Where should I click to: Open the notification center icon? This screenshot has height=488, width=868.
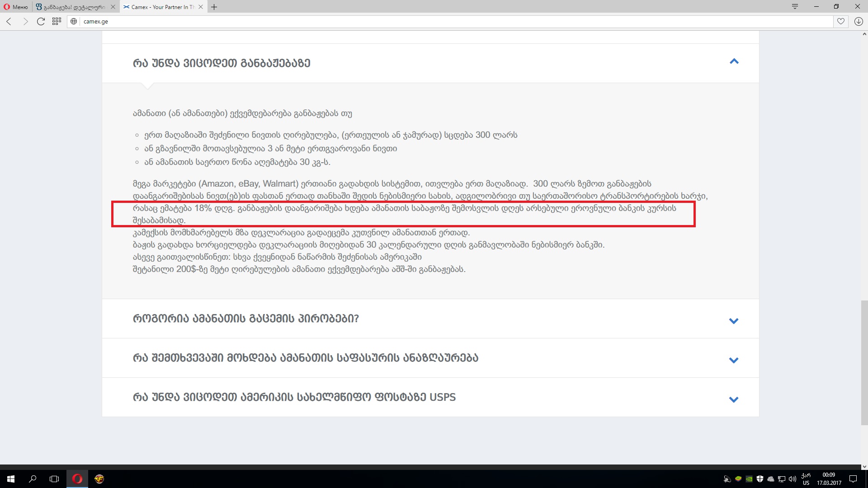[x=853, y=479]
